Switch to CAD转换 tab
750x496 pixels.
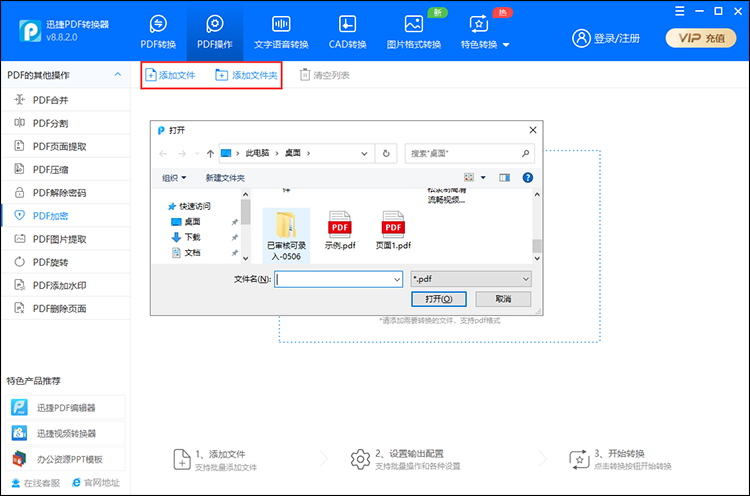[x=347, y=33]
